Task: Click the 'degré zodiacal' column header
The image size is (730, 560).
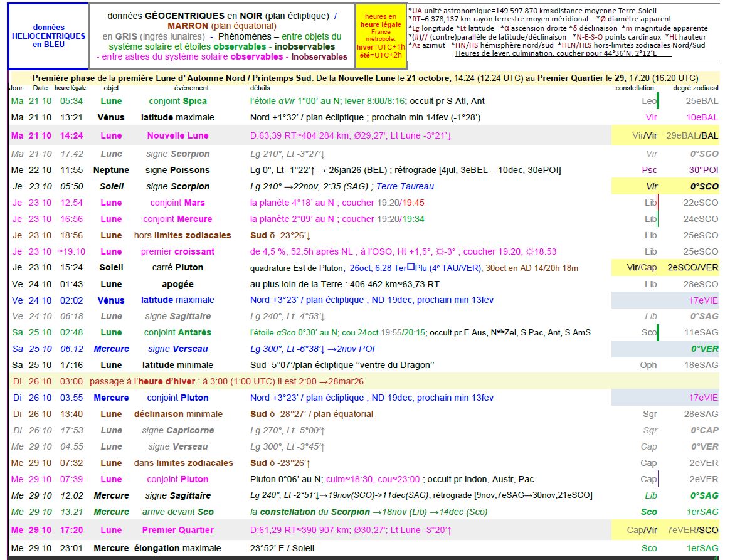Action: [696, 88]
